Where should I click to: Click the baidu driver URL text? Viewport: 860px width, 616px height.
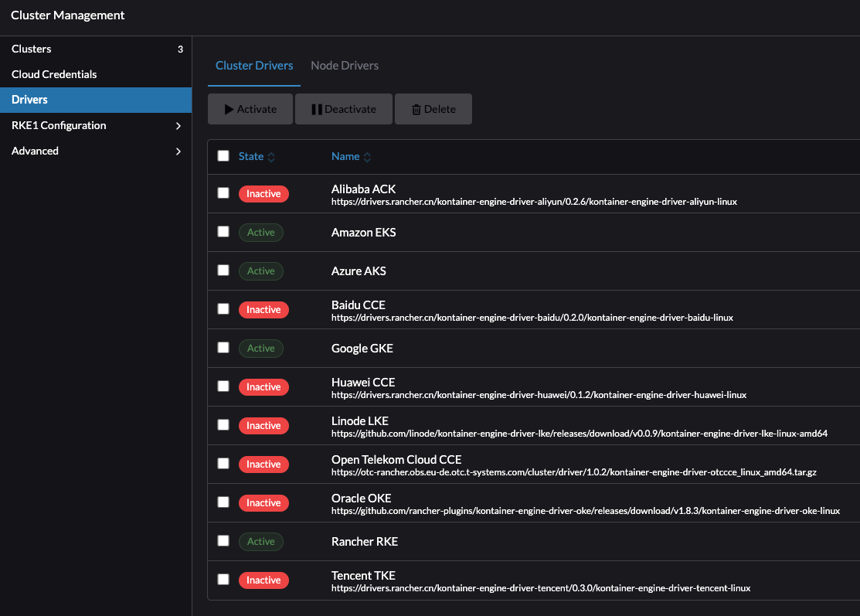[x=532, y=318]
